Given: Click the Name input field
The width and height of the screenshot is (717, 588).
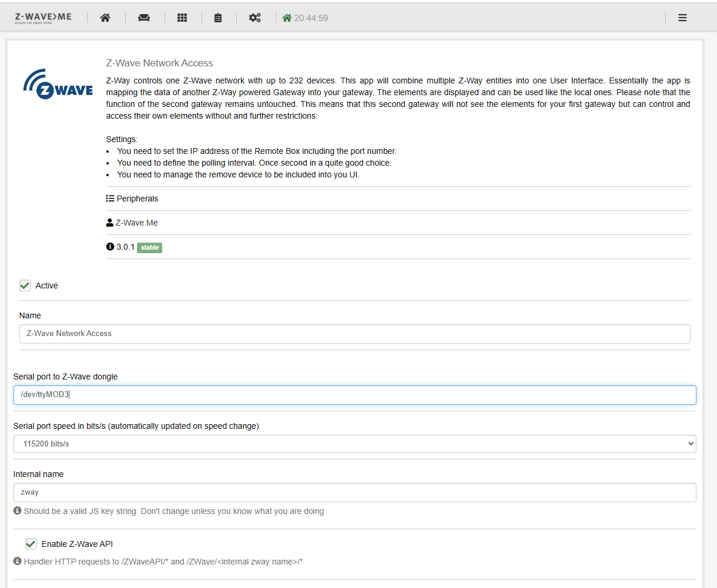Looking at the screenshot, I should click(354, 334).
